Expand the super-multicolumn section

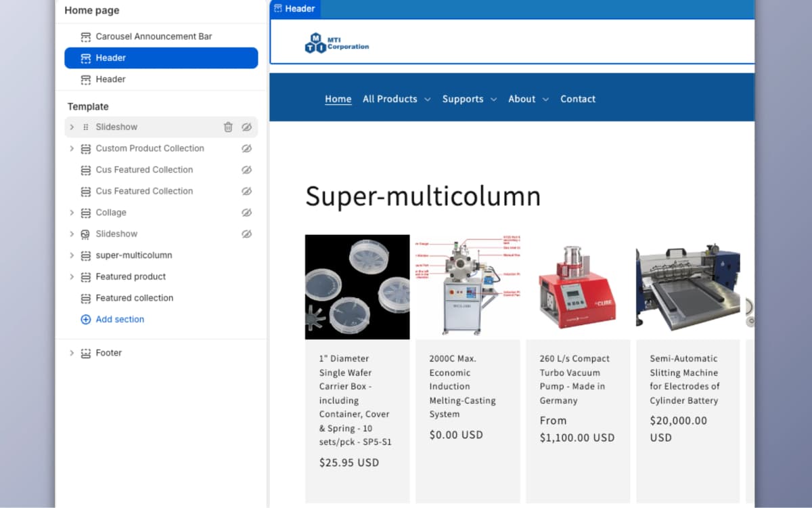point(72,255)
